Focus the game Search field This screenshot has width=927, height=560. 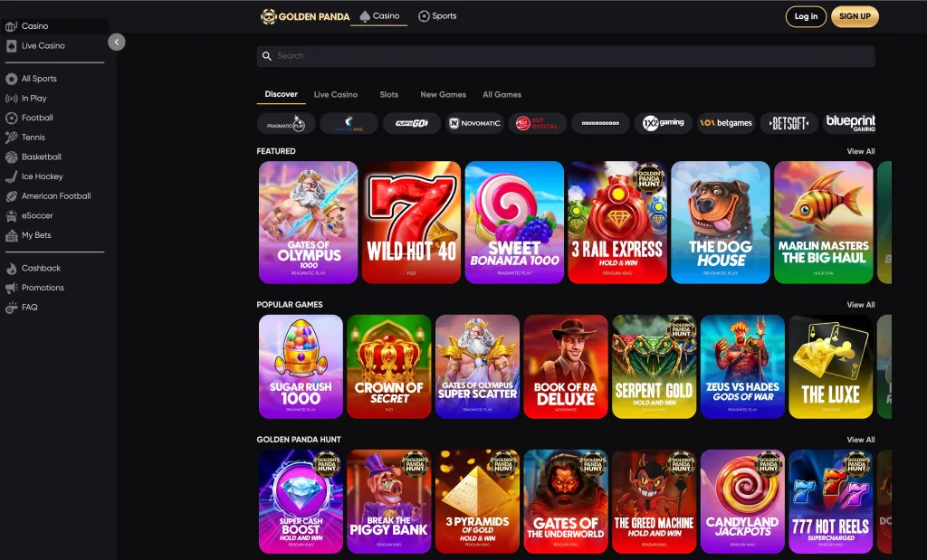pyautogui.click(x=566, y=56)
